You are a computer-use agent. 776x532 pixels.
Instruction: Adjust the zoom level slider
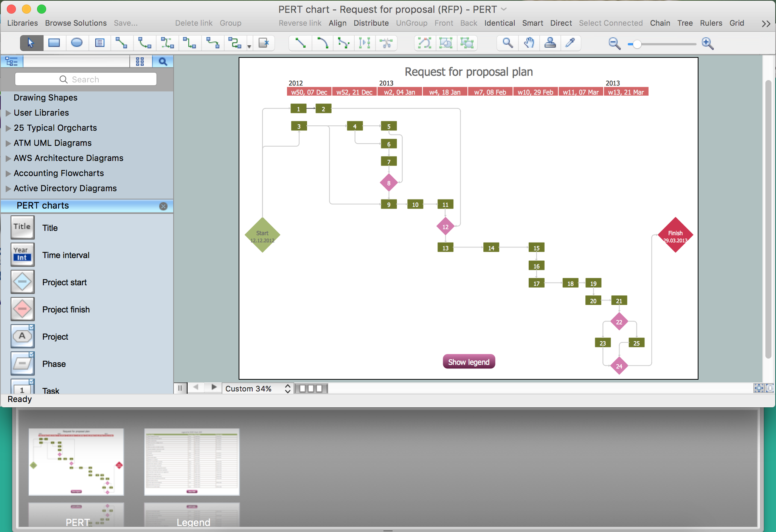(x=636, y=43)
